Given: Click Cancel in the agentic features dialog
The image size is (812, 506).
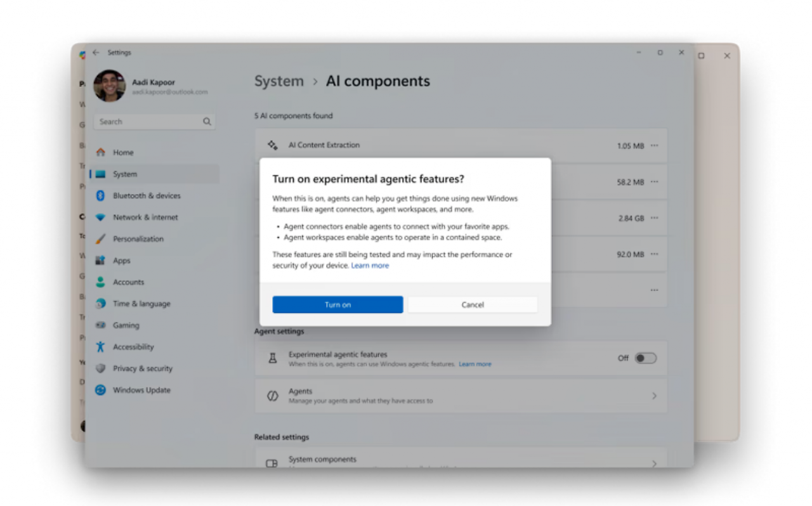Looking at the screenshot, I should coord(473,304).
